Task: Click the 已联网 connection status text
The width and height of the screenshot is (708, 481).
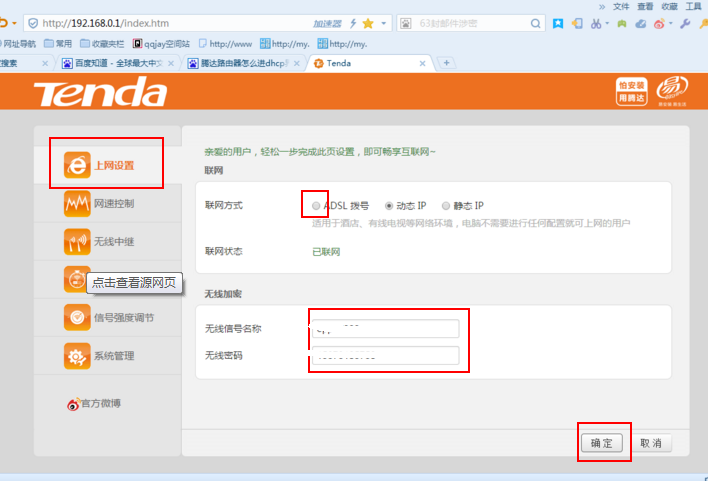Action: (326, 252)
